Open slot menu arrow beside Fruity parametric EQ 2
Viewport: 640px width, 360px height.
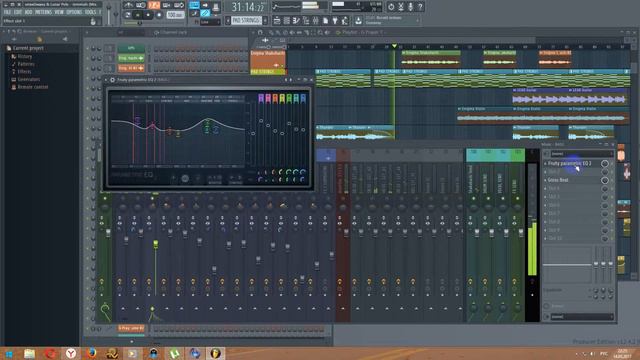(545, 163)
